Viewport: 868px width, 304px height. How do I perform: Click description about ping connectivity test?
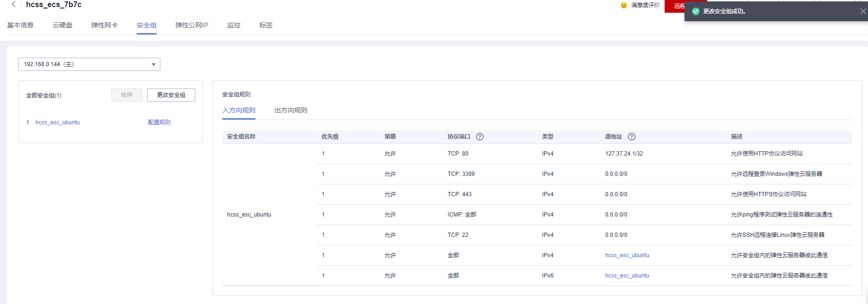pyautogui.click(x=782, y=215)
